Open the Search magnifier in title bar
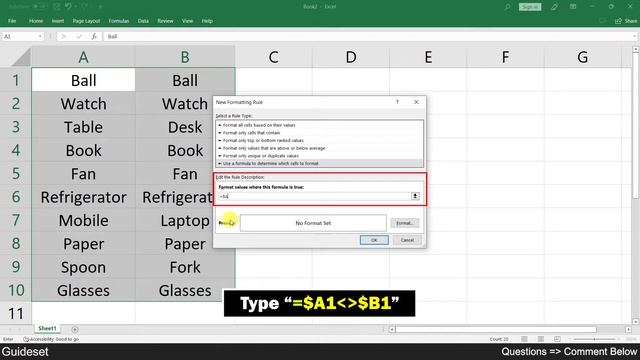 [x=507, y=7]
